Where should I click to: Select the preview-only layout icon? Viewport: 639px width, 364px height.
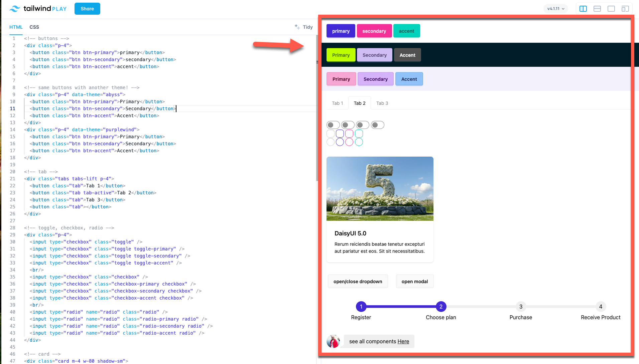(x=611, y=9)
